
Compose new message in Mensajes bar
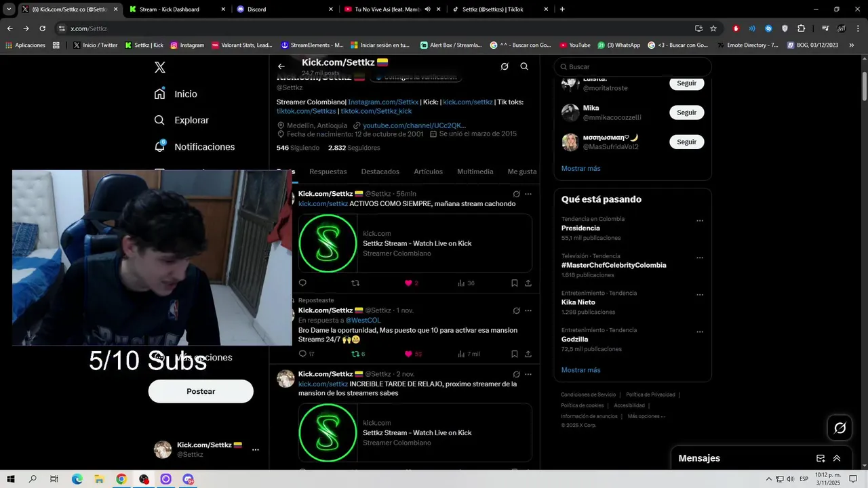tap(821, 458)
